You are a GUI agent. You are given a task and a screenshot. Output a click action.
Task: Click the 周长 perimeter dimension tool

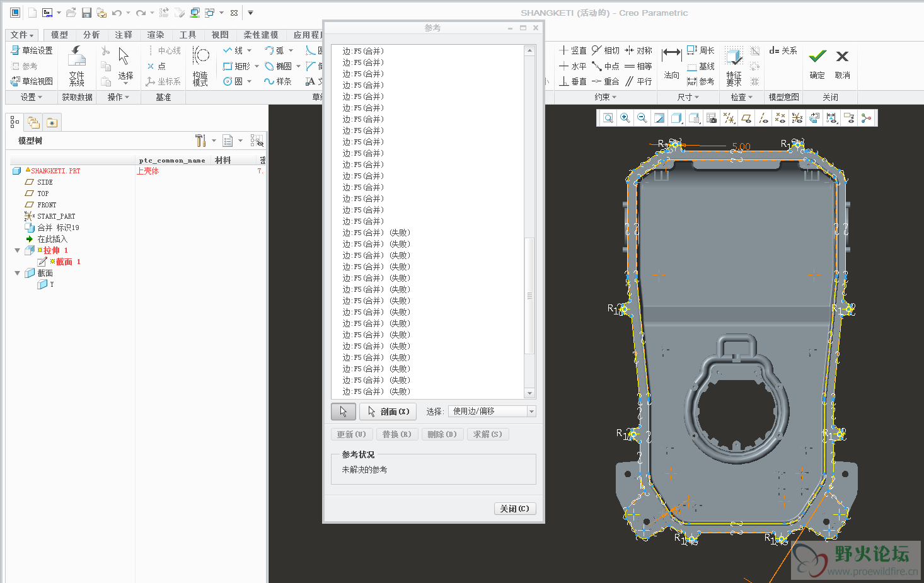700,50
